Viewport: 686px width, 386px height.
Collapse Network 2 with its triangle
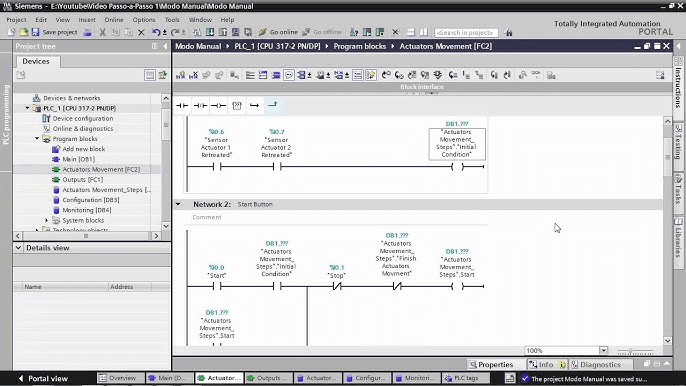point(178,204)
